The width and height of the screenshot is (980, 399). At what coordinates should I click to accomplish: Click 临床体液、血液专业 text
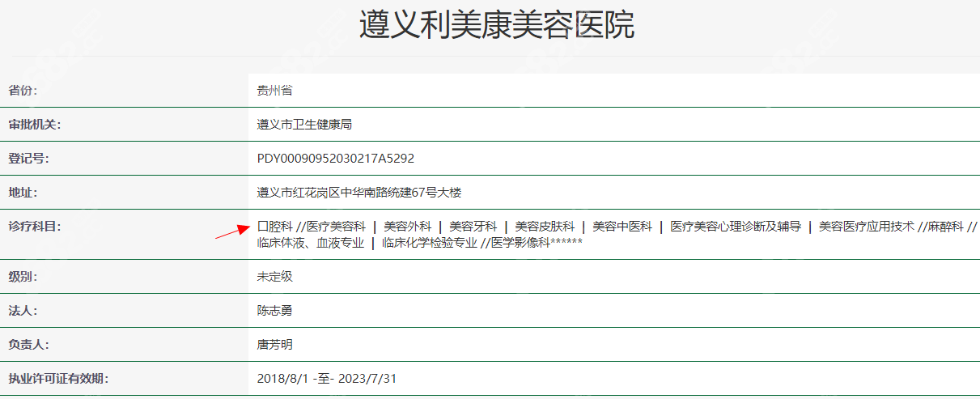311,243
